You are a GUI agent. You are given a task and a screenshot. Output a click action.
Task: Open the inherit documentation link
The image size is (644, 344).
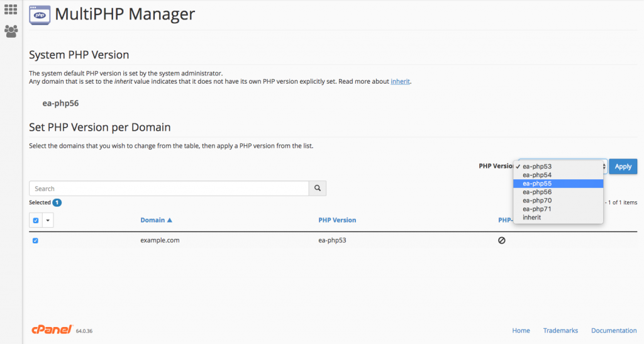tap(400, 81)
